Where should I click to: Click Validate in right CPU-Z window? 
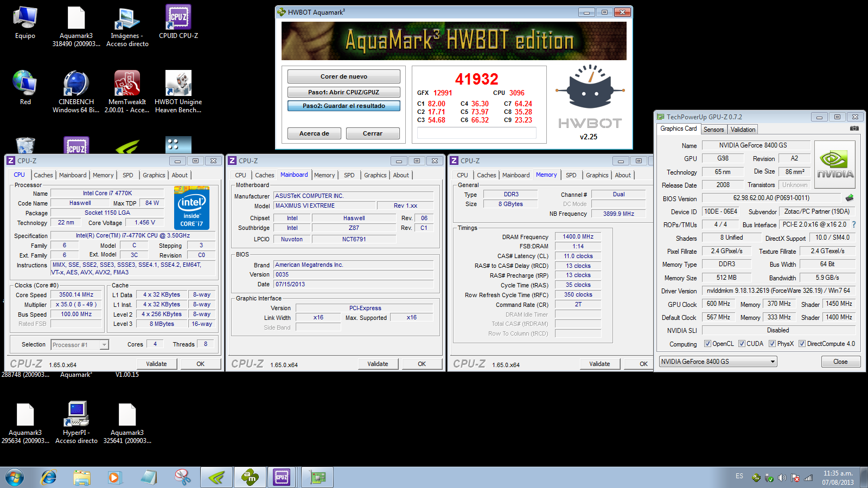599,364
